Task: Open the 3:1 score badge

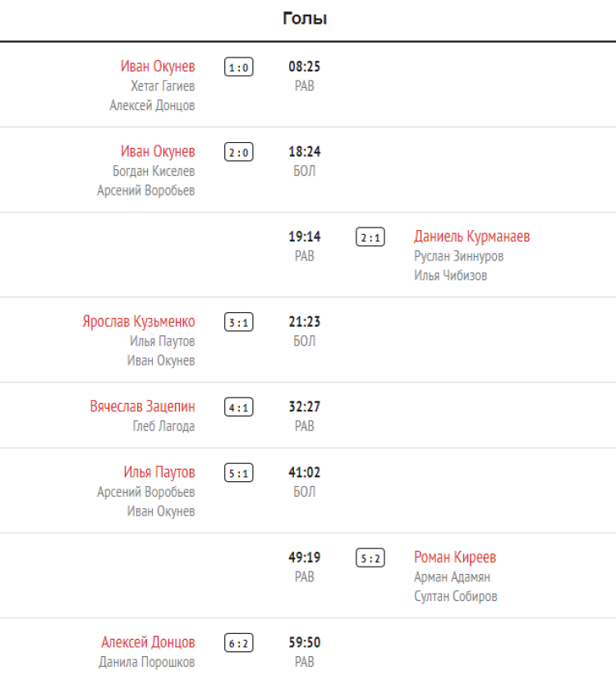Action: pyautogui.click(x=239, y=323)
